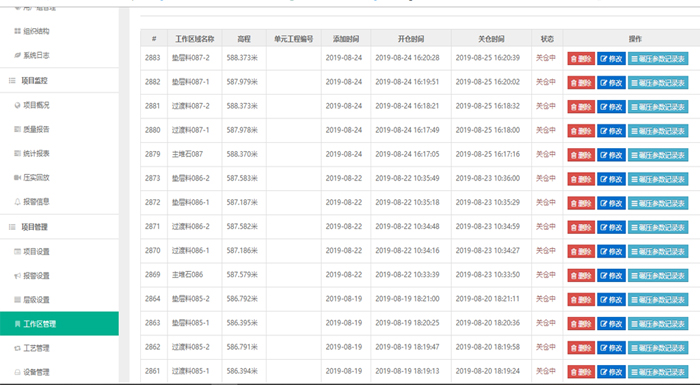Open 压实回放 via its camera icon
700x385 pixels.
point(17,178)
